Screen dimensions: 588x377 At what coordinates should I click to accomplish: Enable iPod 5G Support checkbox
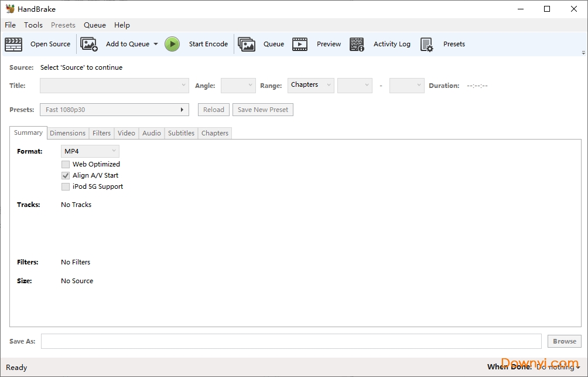click(66, 186)
